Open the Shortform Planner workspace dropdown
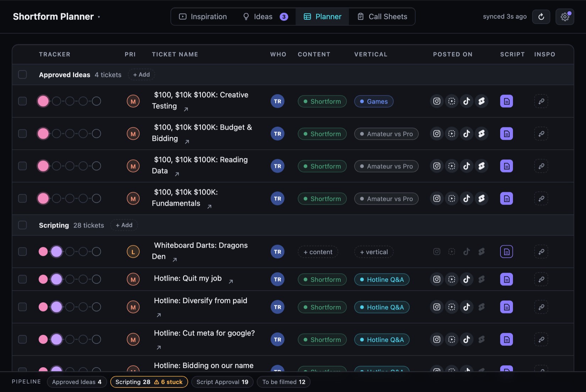 [57, 17]
